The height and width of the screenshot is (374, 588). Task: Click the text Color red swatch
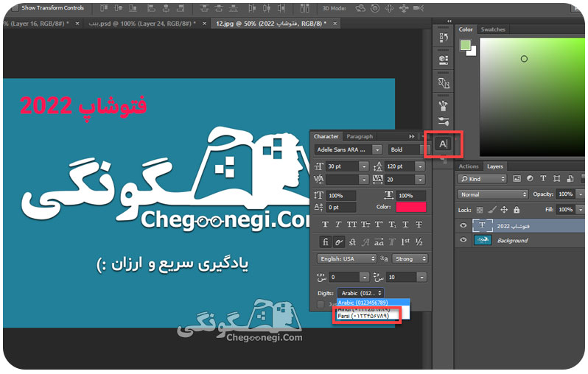pyautogui.click(x=411, y=207)
